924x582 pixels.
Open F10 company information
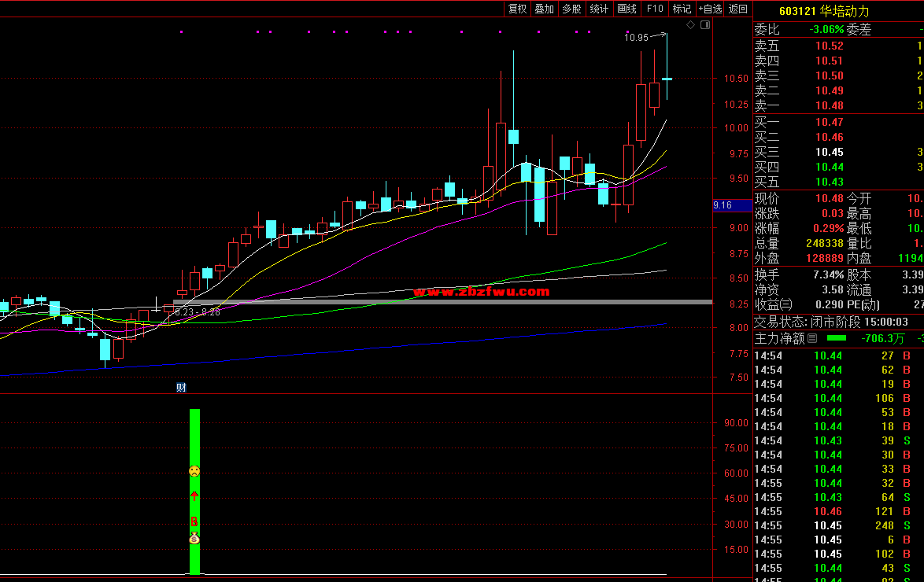coord(655,9)
